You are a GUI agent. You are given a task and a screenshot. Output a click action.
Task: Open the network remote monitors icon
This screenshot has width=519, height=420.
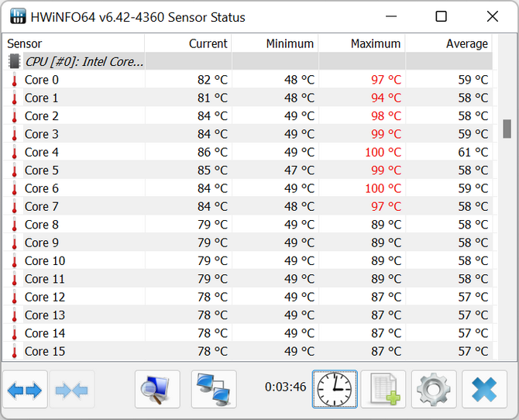pos(214,389)
